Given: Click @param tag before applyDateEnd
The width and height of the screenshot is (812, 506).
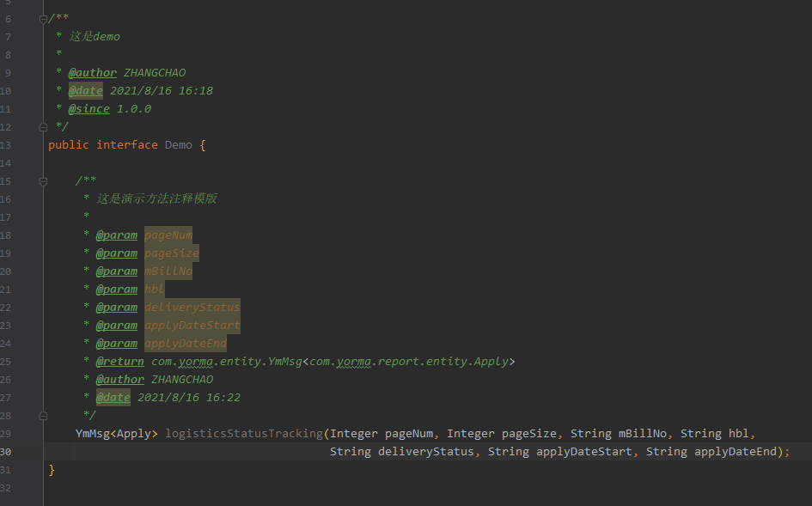Looking at the screenshot, I should [x=117, y=344].
